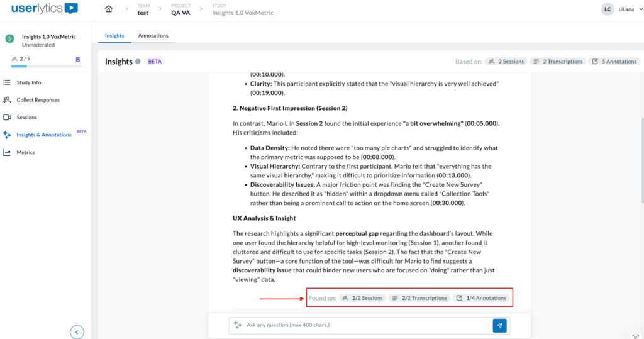This screenshot has height=339, width=644.
Task: Switch to the Annotations tab
Action: (153, 36)
